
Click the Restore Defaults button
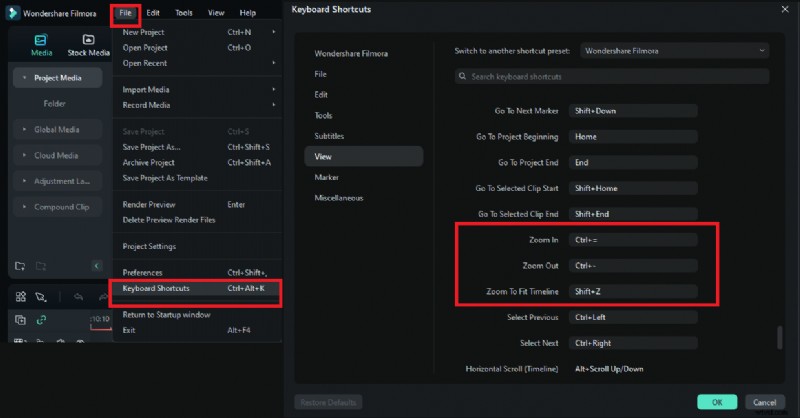point(328,402)
